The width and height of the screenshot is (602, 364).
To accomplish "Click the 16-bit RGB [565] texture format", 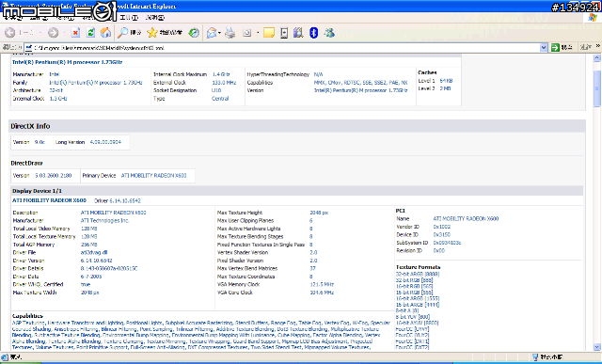I will pyautogui.click(x=414, y=287).
